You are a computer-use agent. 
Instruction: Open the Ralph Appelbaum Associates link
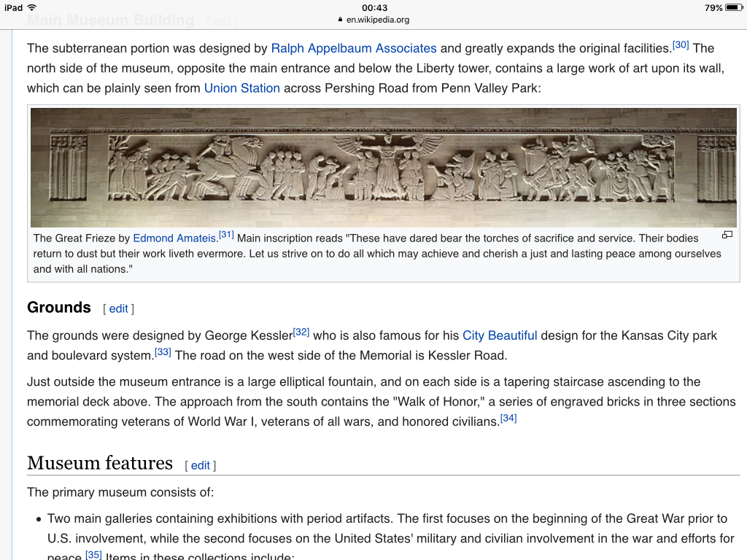coord(354,49)
